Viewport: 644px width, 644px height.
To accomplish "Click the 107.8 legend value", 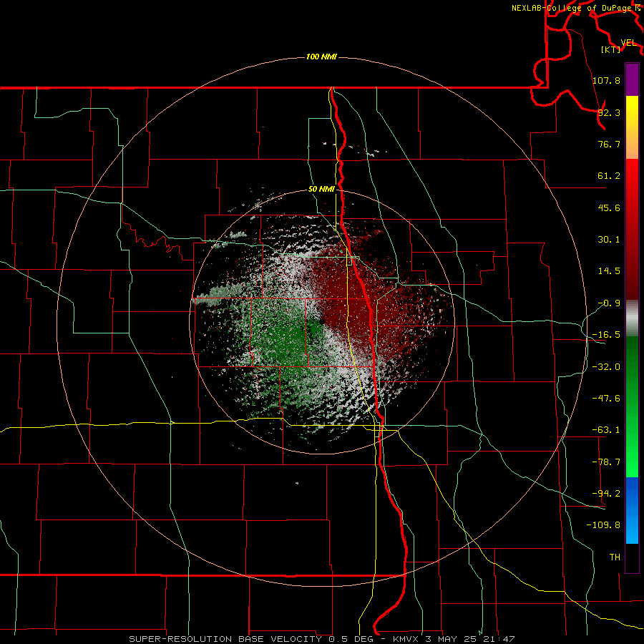I will point(606,80).
